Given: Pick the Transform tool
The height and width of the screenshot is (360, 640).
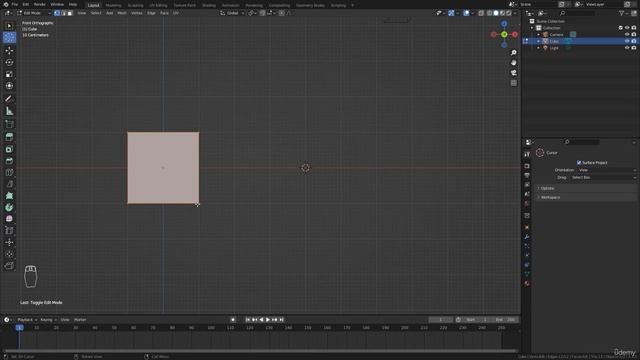Looking at the screenshot, I should click(x=9, y=86).
